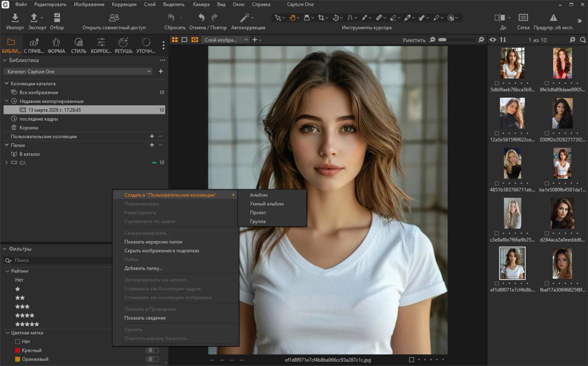Screen dimensions: 588x366
Task: Switch to the Стиль tool tab
Action: point(79,43)
